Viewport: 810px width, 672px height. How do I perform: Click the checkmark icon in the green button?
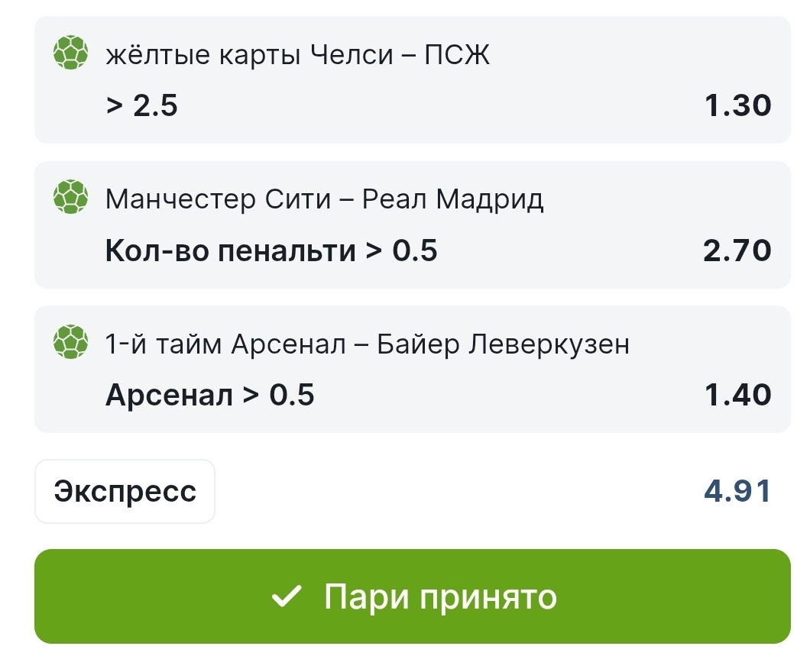click(x=287, y=597)
